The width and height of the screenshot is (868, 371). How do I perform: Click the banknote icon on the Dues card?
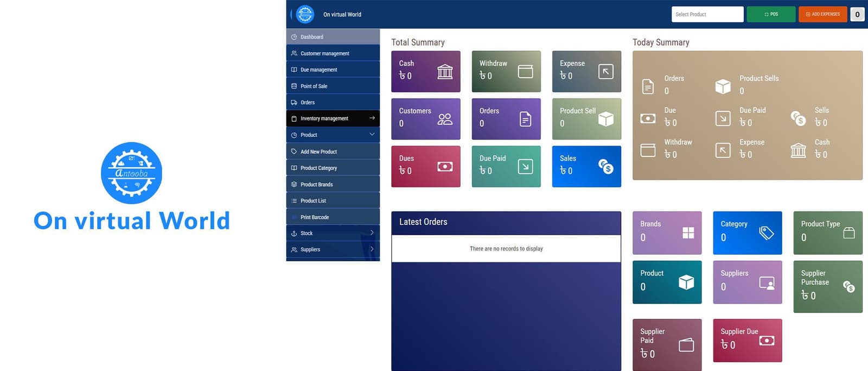445,166
